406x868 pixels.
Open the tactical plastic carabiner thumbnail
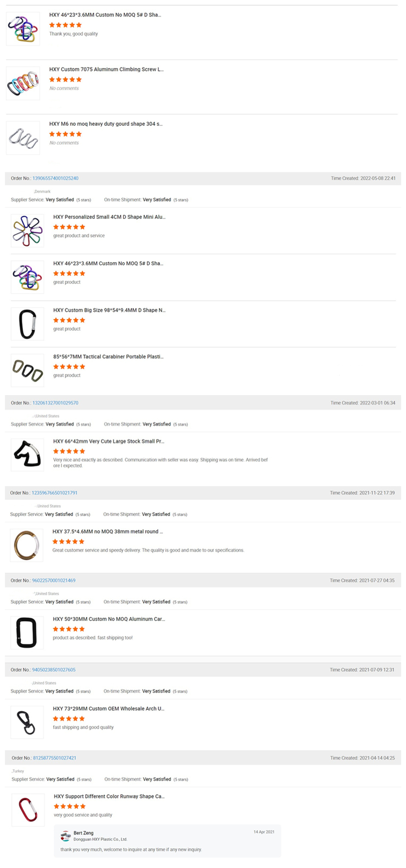(x=27, y=370)
